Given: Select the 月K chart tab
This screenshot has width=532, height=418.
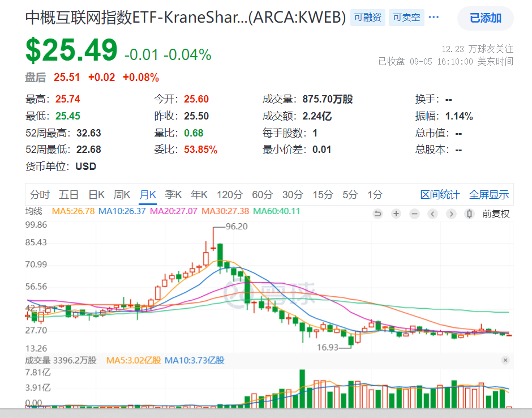Looking at the screenshot, I should point(148,195).
